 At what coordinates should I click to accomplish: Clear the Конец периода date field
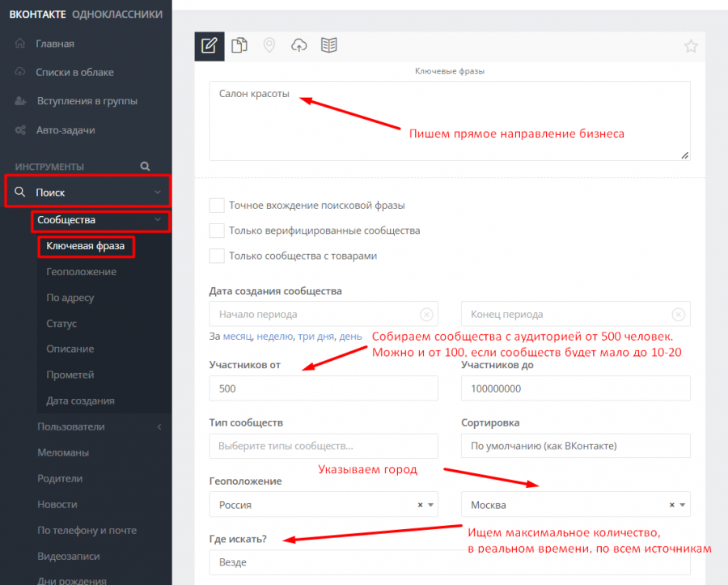(x=679, y=314)
